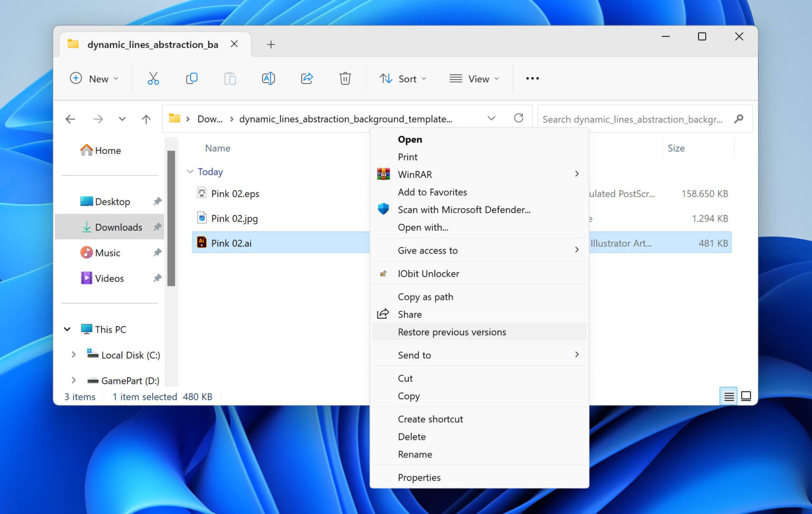Cut the selected file using the toolbar scissors icon
The height and width of the screenshot is (514, 812).
pyautogui.click(x=153, y=78)
